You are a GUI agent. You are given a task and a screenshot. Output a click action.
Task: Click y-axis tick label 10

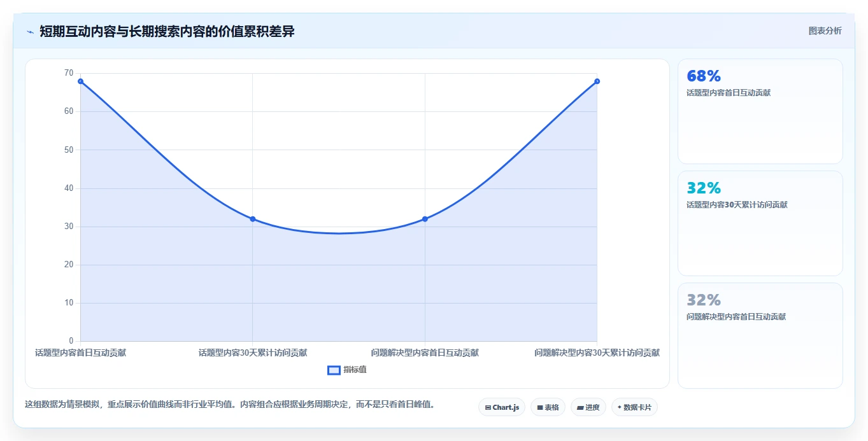pos(69,303)
